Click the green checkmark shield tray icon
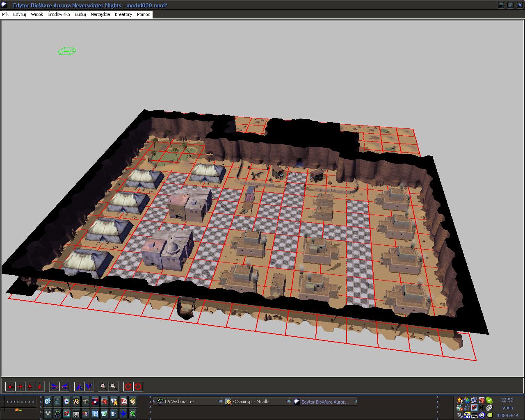Screen dimensions: 525x420 click(489, 400)
